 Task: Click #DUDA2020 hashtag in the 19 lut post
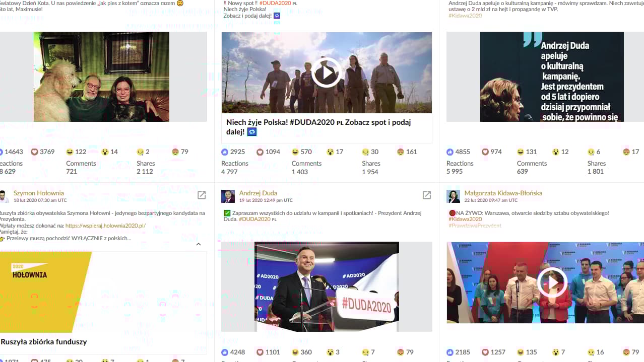(255, 219)
